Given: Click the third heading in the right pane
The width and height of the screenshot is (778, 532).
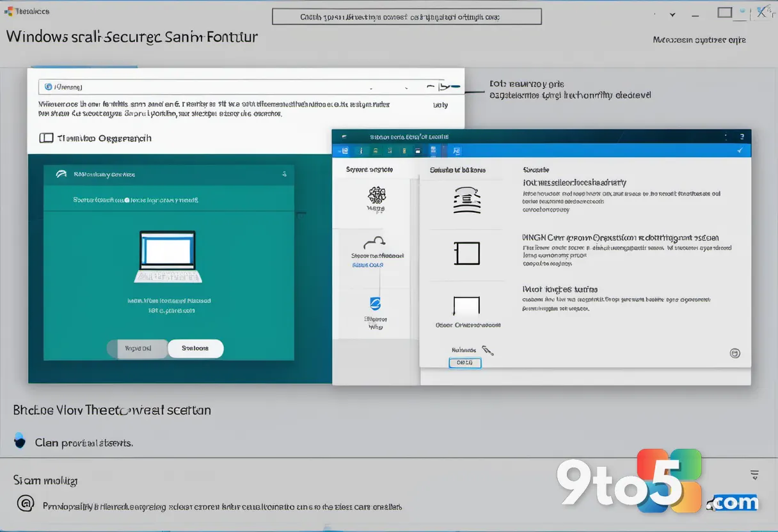Looking at the screenshot, I should [560, 289].
